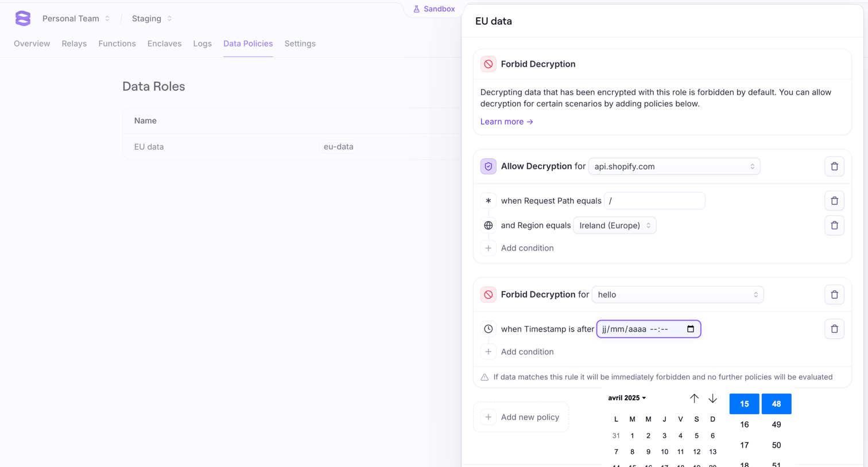This screenshot has width=868, height=467.
Task: Click the Request Path asterisk icon
Action: (x=489, y=201)
